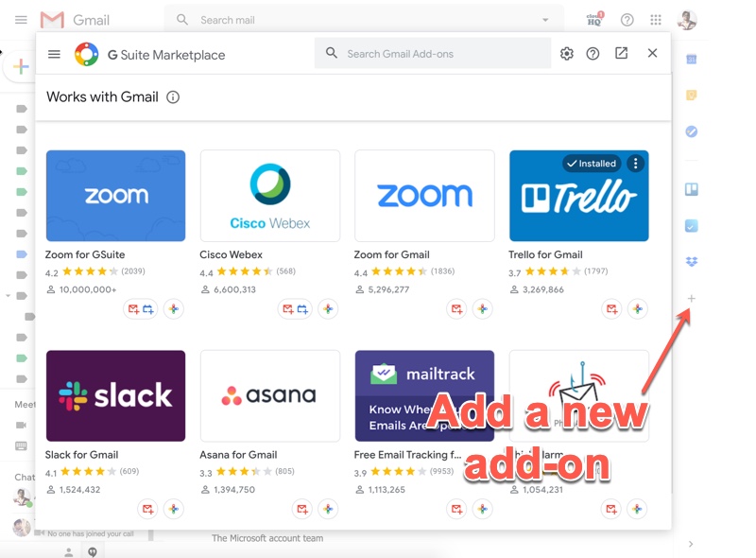Click G Suite icon under the 1,054,231 users card
756x558 pixels.
[x=637, y=509]
